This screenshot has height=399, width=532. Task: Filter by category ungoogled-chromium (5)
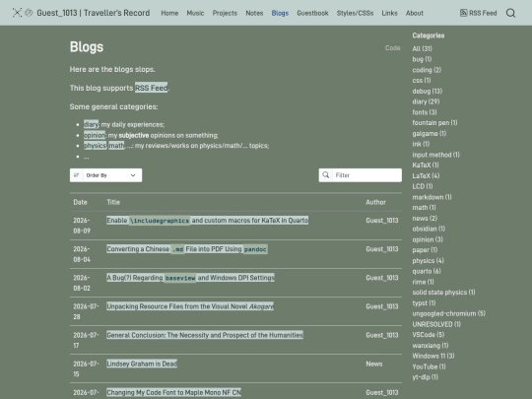(449, 313)
